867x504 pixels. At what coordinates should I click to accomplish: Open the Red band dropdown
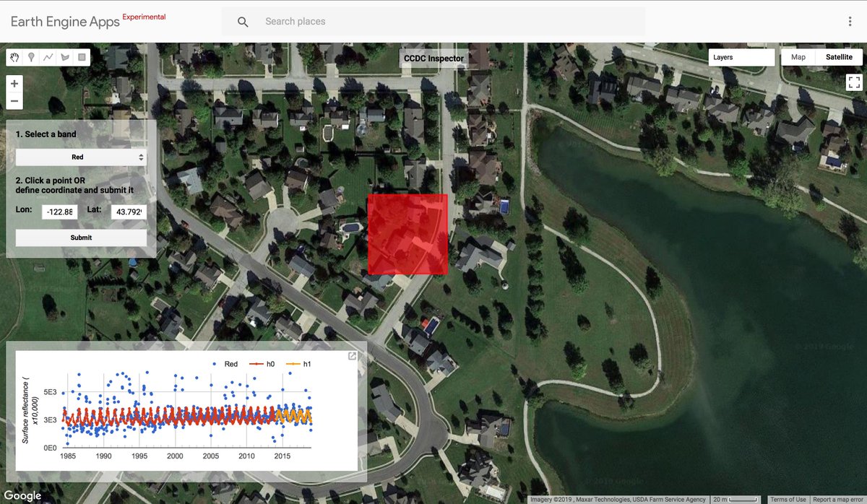point(81,157)
